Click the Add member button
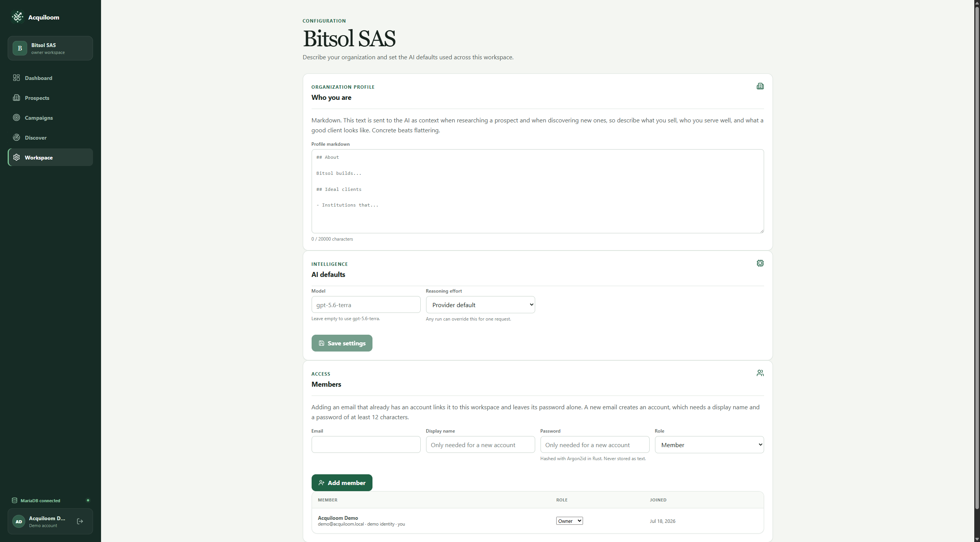Screen dimensions: 980x542 (342, 483)
